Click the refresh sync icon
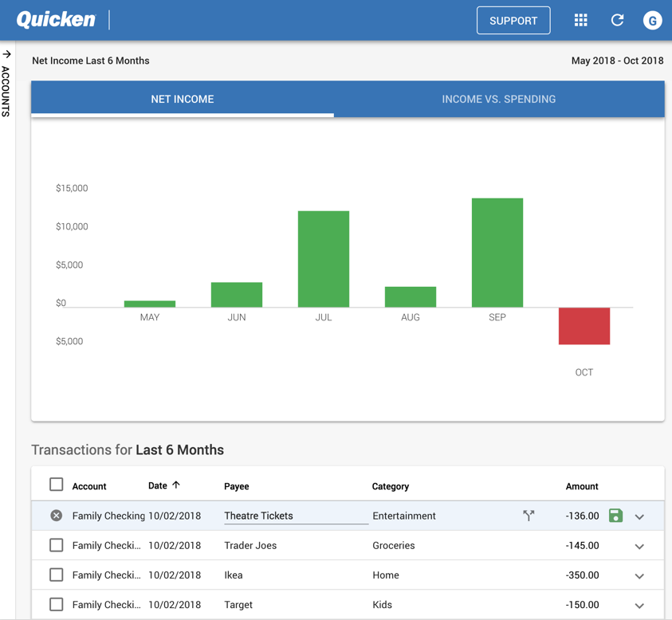The image size is (672, 620). click(x=617, y=20)
